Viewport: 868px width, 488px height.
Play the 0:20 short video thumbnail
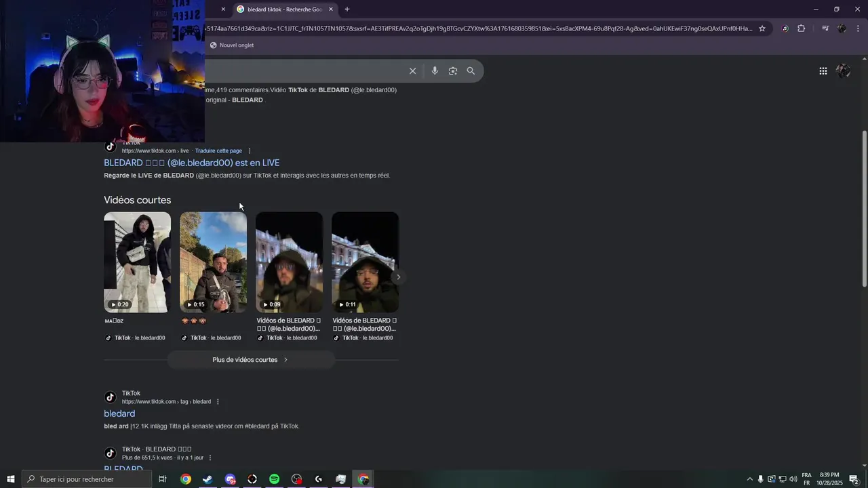[x=137, y=262]
